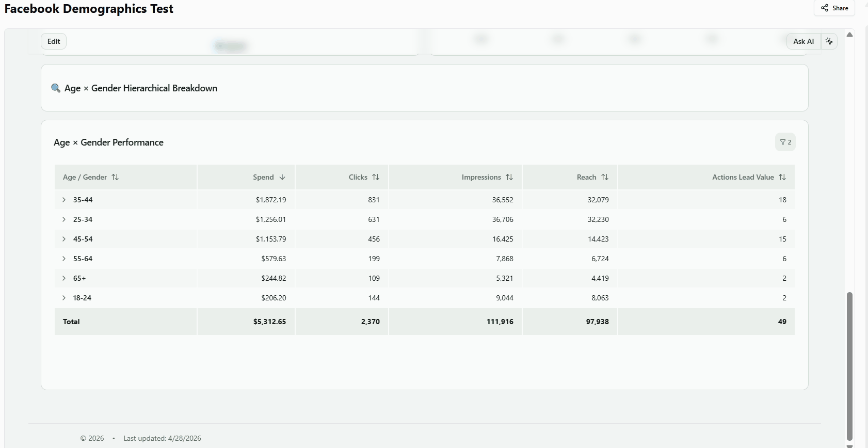The height and width of the screenshot is (448, 868).
Task: Sort table by Clicks column
Action: (x=376, y=177)
